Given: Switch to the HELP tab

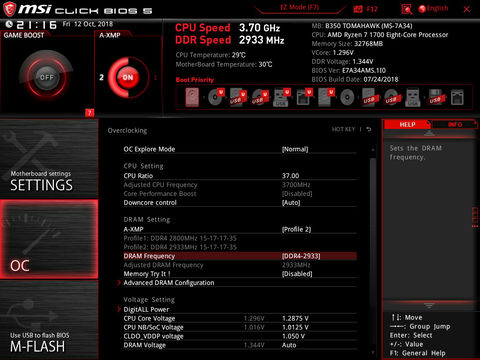Looking at the screenshot, I should pyautogui.click(x=407, y=124).
